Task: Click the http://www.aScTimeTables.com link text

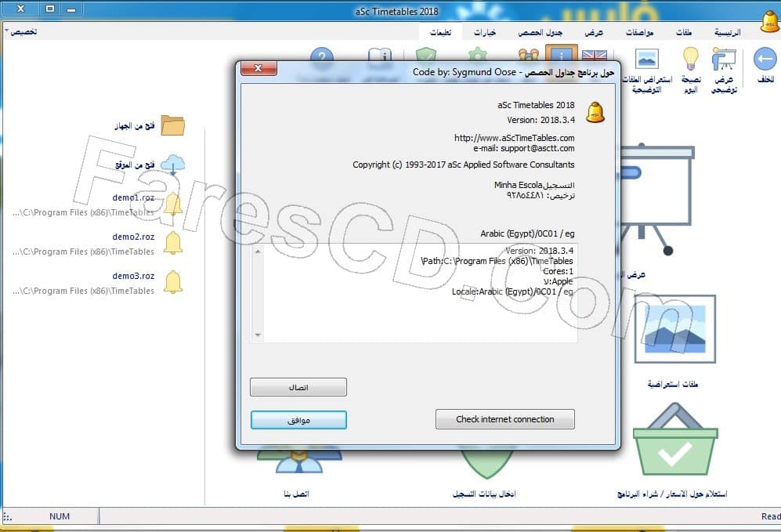Action: 514,138
